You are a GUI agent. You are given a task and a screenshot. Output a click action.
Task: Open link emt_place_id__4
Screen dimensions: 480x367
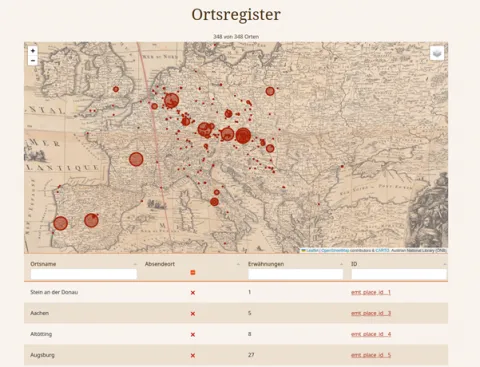pos(371,334)
